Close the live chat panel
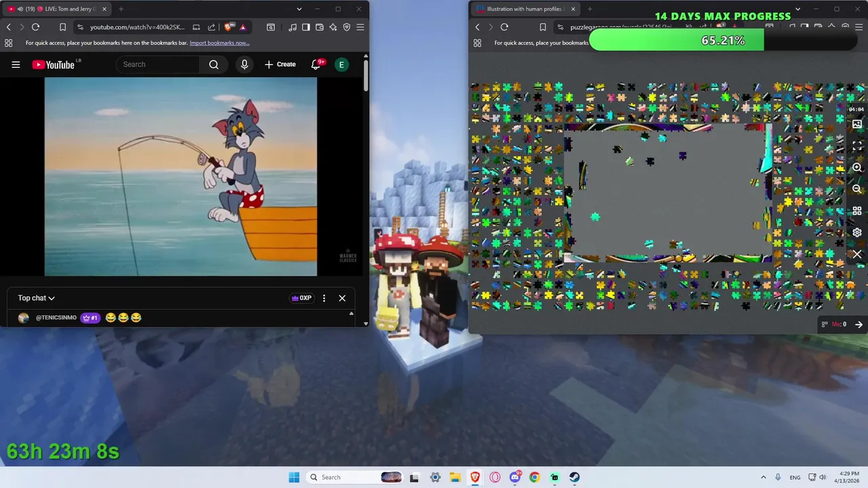This screenshot has height=488, width=868. coord(342,298)
